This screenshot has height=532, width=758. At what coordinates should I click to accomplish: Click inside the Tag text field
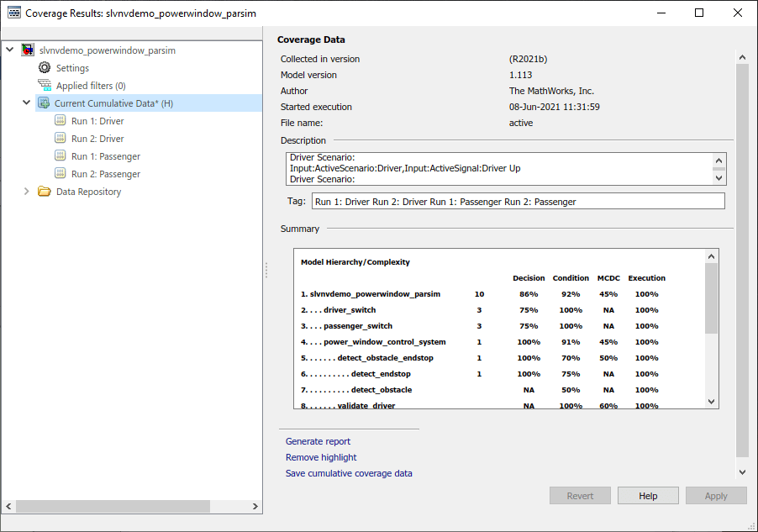pos(517,202)
